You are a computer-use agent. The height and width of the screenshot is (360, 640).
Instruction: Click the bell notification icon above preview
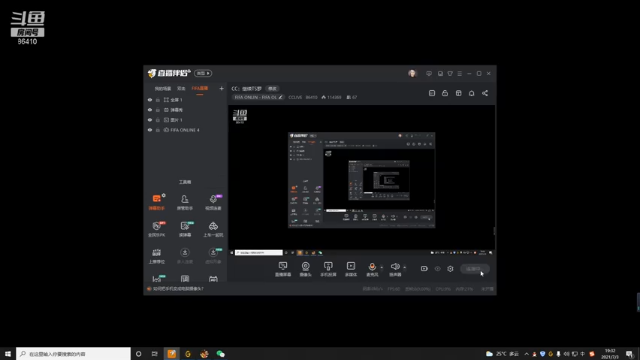(471, 93)
